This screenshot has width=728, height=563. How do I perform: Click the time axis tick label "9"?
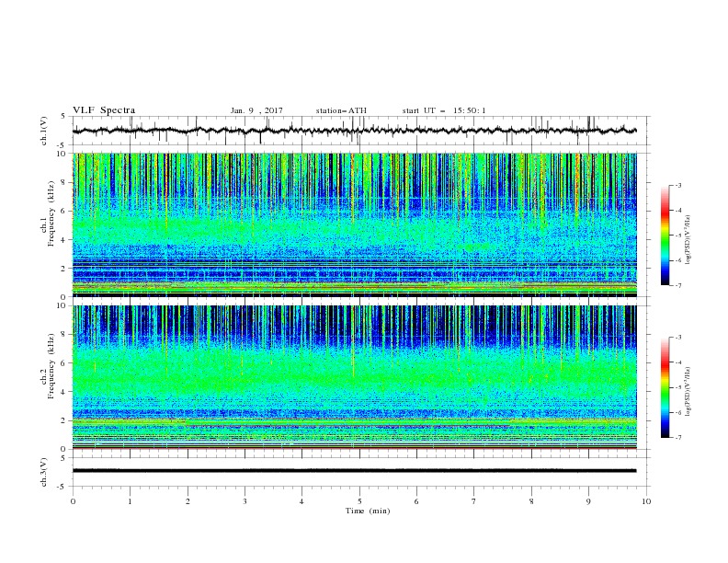click(588, 501)
